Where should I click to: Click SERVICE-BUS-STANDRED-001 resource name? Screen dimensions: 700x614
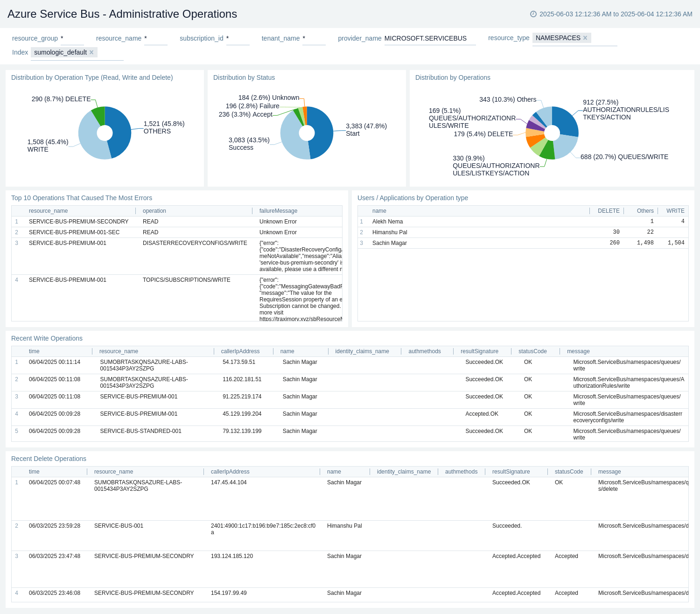pos(140,431)
